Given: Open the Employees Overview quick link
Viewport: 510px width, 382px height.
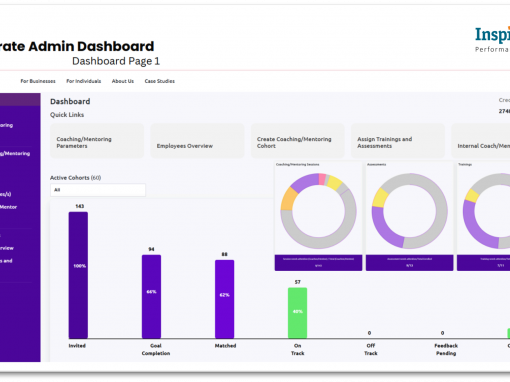Looking at the screenshot, I should point(197,141).
